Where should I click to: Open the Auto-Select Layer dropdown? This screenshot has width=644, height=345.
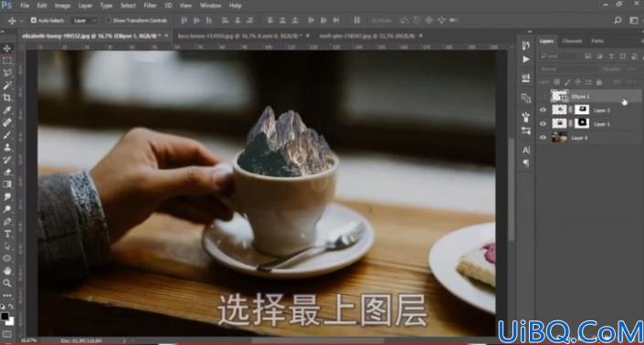[85, 20]
